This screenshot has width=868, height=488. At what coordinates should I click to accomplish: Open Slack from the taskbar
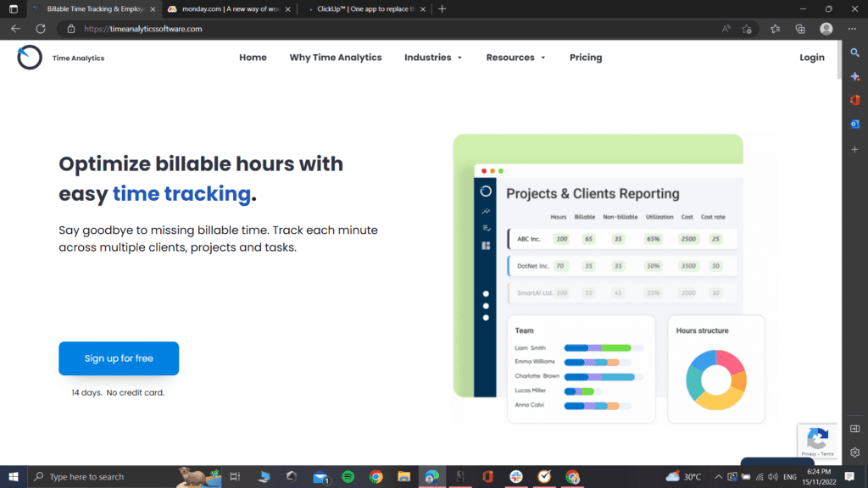(515, 476)
